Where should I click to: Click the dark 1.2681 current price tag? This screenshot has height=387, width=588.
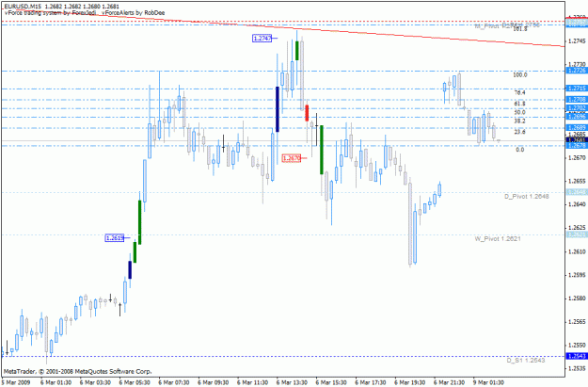click(x=577, y=140)
